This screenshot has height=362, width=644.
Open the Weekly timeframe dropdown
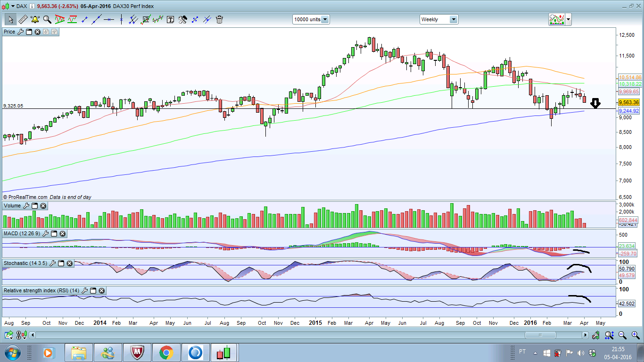[x=439, y=19]
